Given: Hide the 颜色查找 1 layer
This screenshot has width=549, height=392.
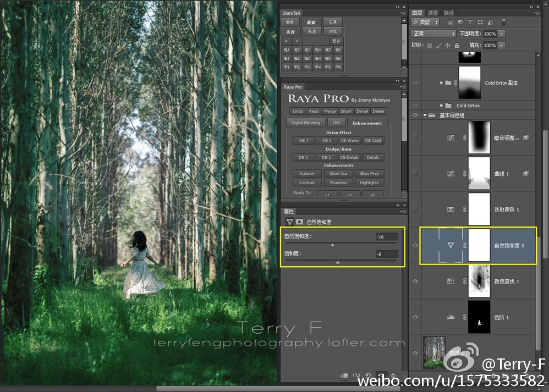Looking at the screenshot, I should point(415,281).
